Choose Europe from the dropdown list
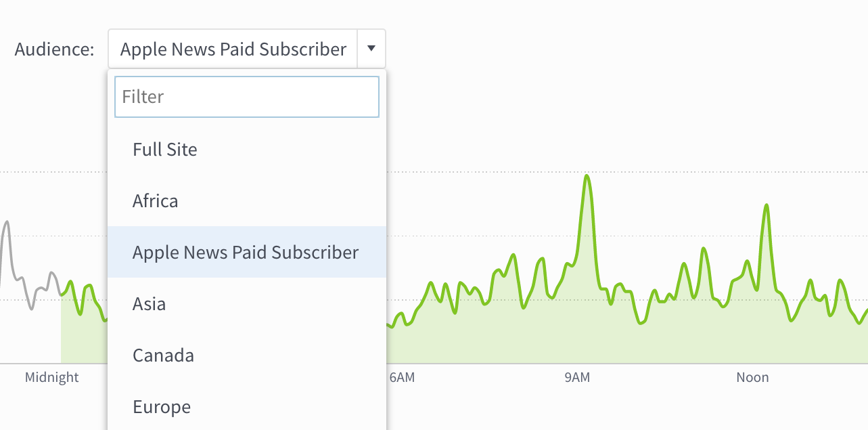Viewport: 868px width, 430px height. (162, 407)
